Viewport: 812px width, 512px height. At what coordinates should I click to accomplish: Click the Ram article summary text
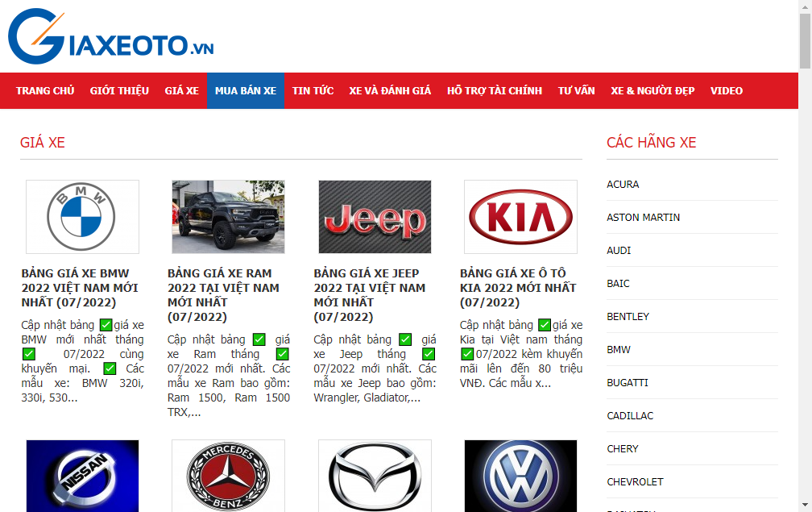click(229, 376)
